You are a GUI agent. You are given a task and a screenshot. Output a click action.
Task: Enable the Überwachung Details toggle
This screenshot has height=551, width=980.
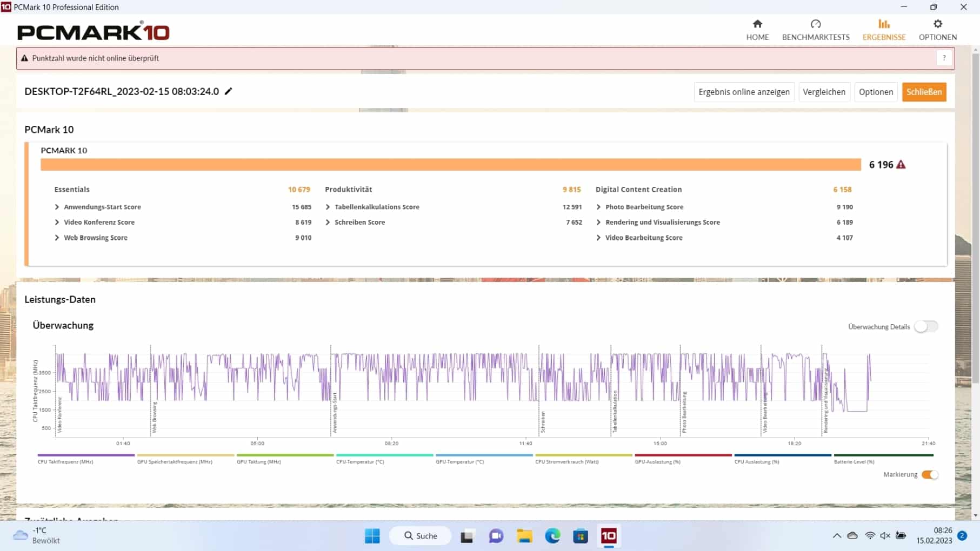pyautogui.click(x=925, y=327)
